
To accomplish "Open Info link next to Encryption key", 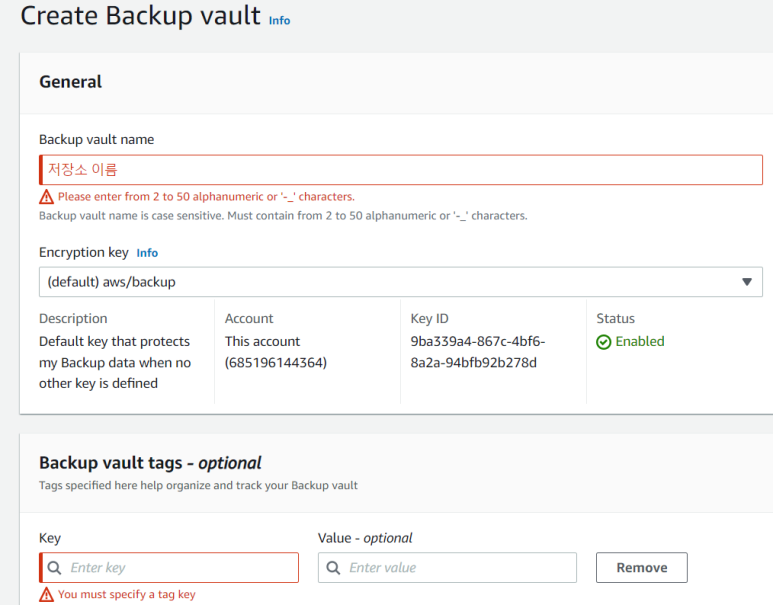I will [147, 253].
